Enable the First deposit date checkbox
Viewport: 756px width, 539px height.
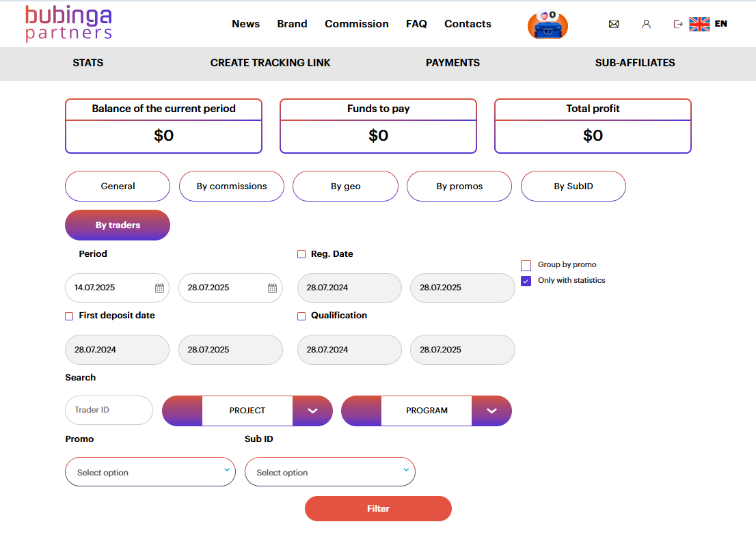coord(69,316)
